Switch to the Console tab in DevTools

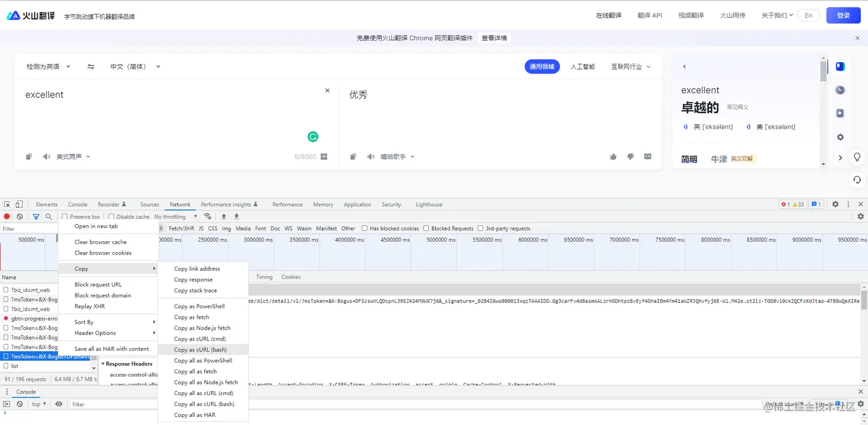pos(77,204)
